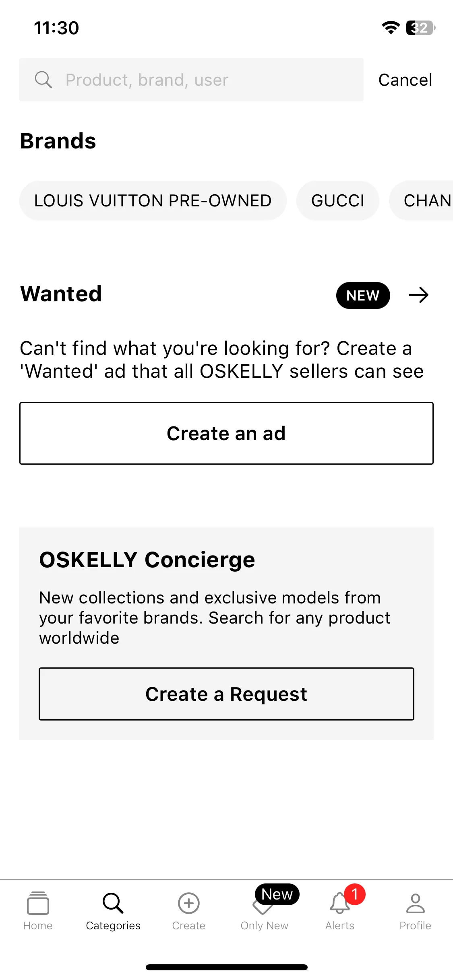Choose the CHANEL brand chip
Screen dimensions: 453x980
pos(421,200)
